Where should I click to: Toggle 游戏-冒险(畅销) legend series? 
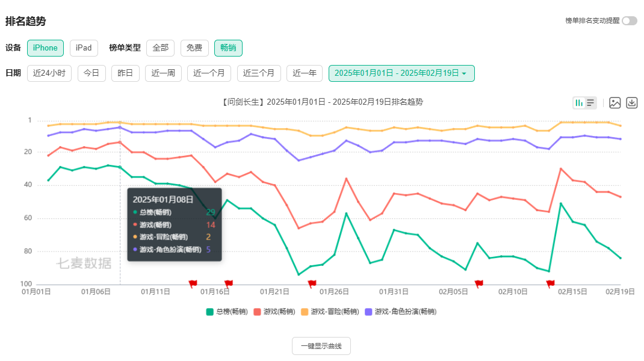330,312
